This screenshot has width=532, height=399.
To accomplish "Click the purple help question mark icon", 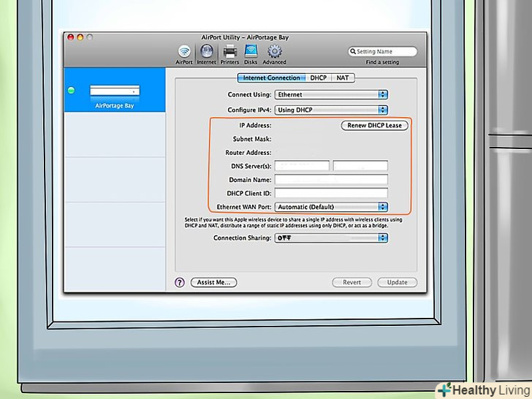I will 180,282.
